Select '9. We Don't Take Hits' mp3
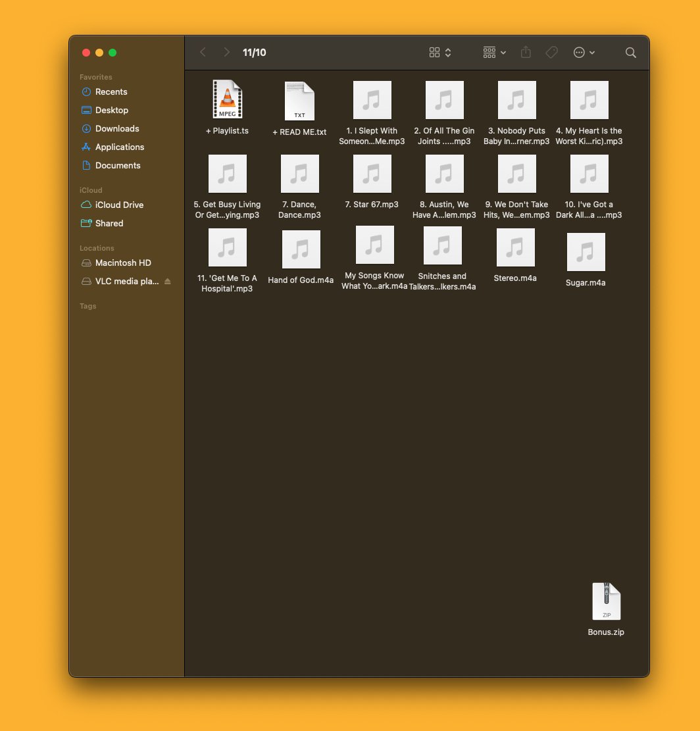 (x=516, y=174)
